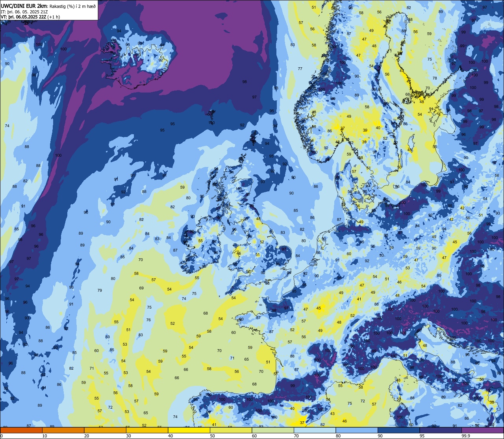Viewport: 504px width, 439px height.
Task: Click the '10' tick label on the legend
Action: pos(44,436)
